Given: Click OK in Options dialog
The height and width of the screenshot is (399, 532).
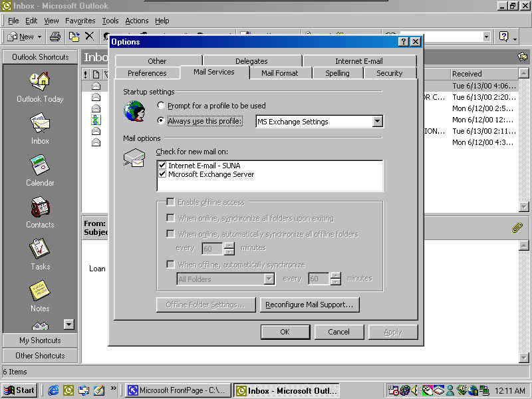Looking at the screenshot, I should [285, 332].
